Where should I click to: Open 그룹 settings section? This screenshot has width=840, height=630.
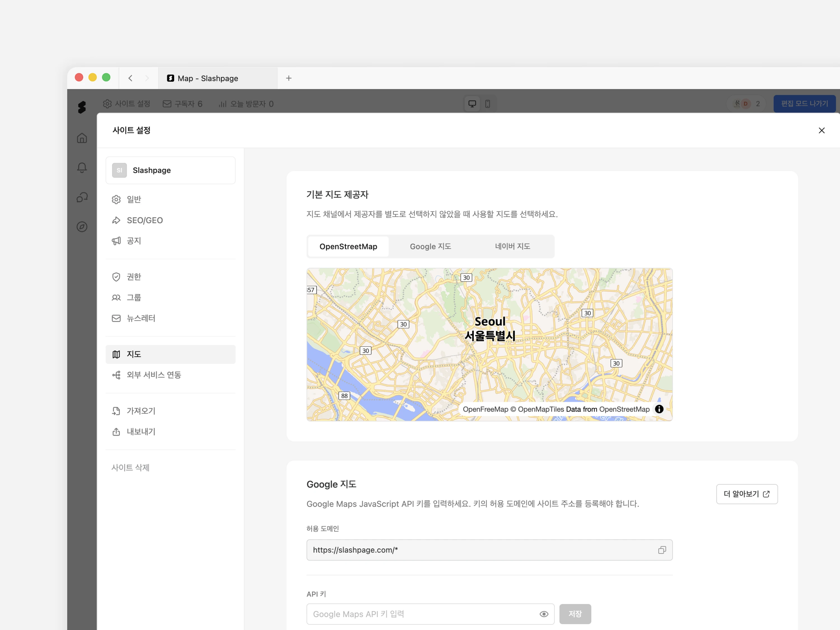coord(171,298)
